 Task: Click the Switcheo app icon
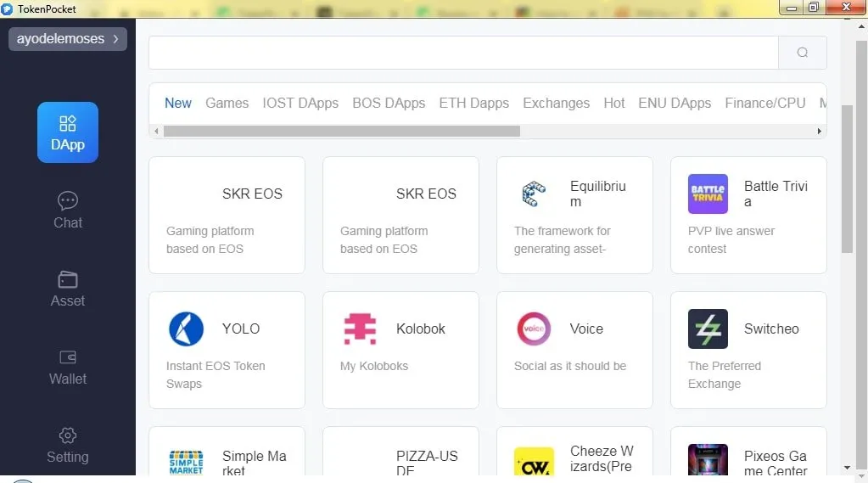[x=708, y=329]
